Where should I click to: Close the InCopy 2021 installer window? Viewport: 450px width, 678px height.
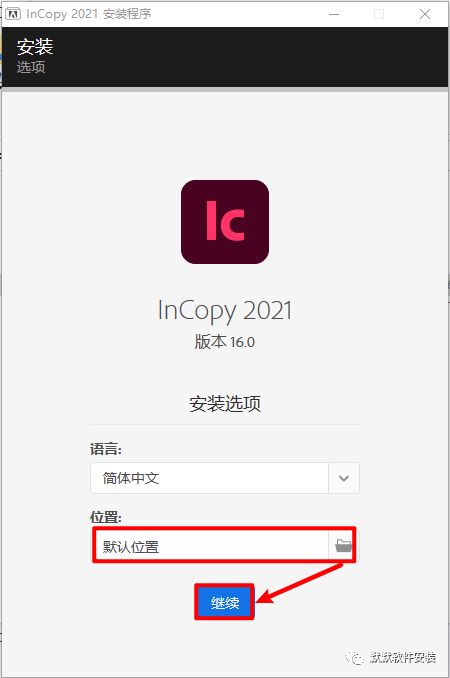425,14
